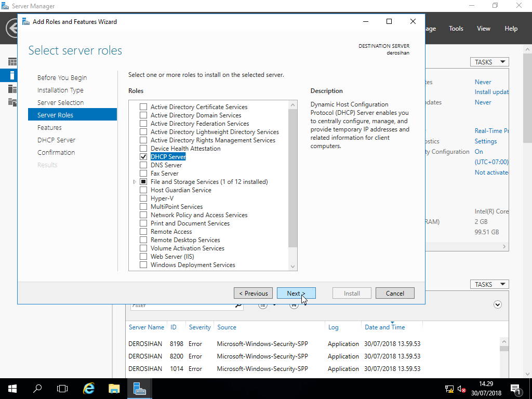The height and width of the screenshot is (399, 532).
Task: Check the Fax Server role
Action: point(143,174)
